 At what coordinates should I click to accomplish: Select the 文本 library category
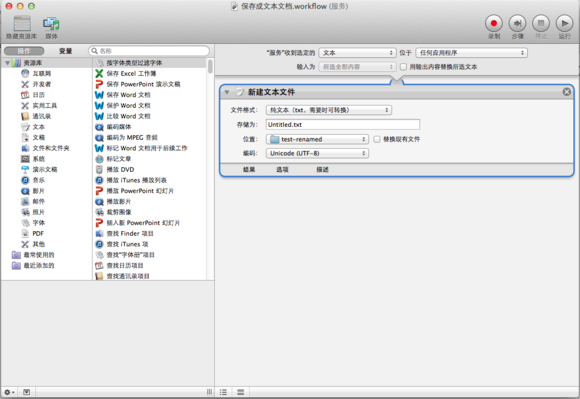(x=33, y=127)
